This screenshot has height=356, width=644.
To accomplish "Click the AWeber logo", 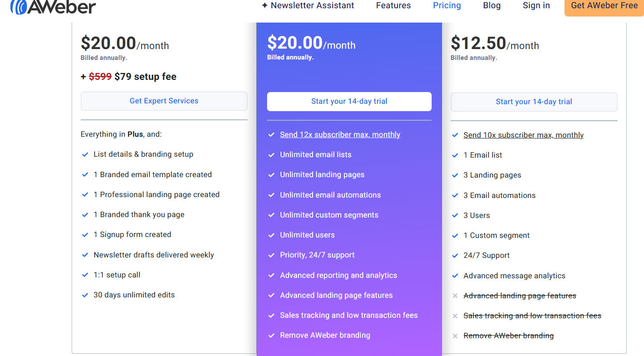I will tap(52, 7).
